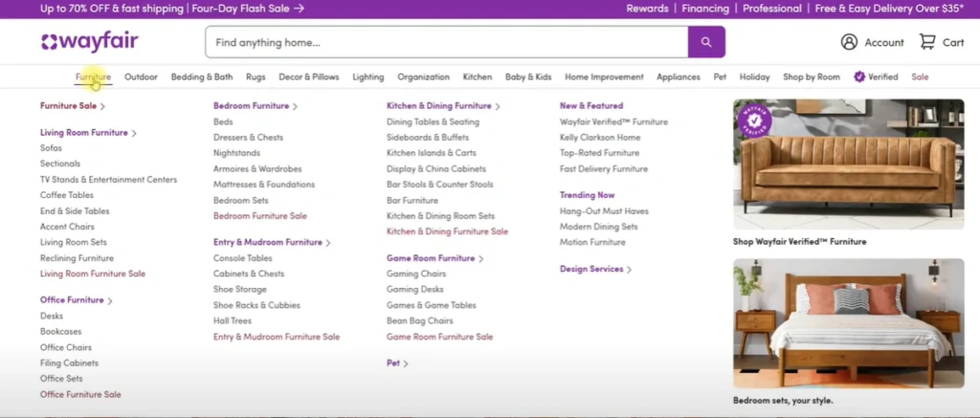Open the brown leather sofa image

pyautogui.click(x=849, y=165)
